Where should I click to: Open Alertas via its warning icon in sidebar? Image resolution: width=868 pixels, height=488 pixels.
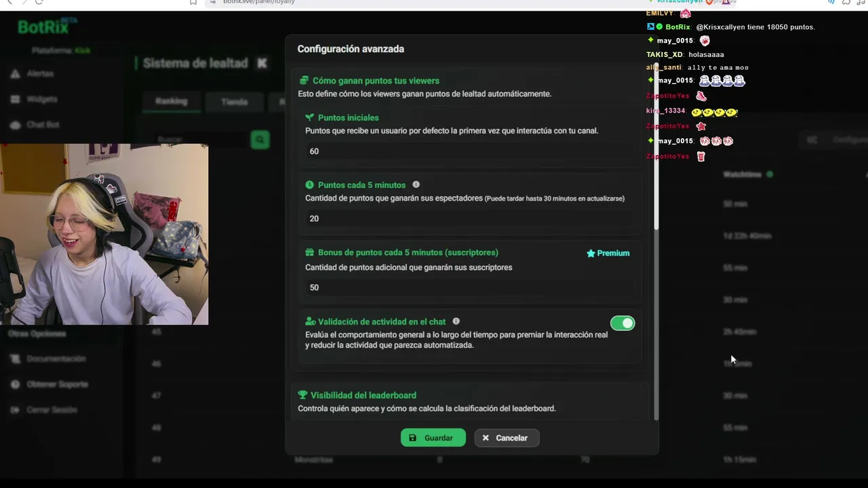point(15,74)
